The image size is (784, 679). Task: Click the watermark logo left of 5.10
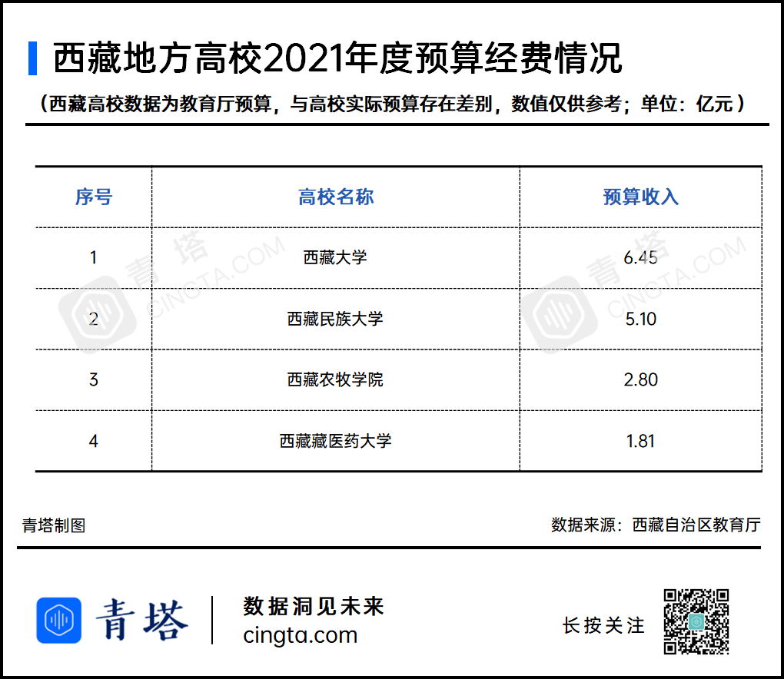[559, 315]
